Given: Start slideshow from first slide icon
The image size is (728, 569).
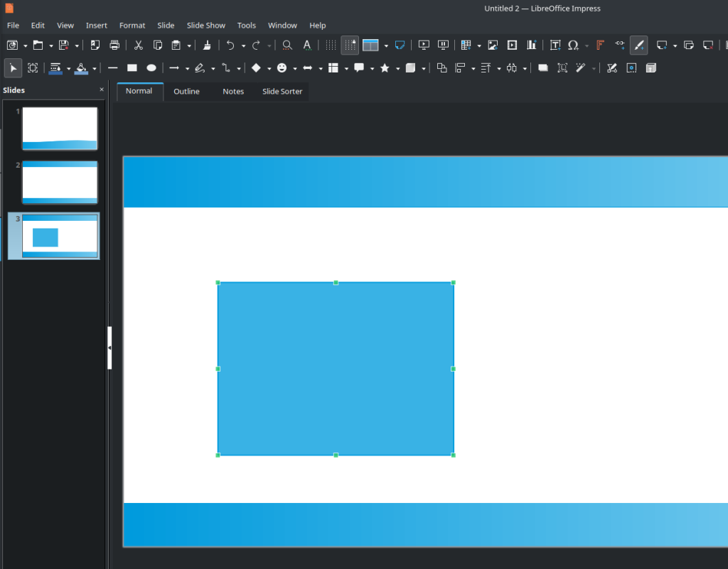Looking at the screenshot, I should [424, 45].
